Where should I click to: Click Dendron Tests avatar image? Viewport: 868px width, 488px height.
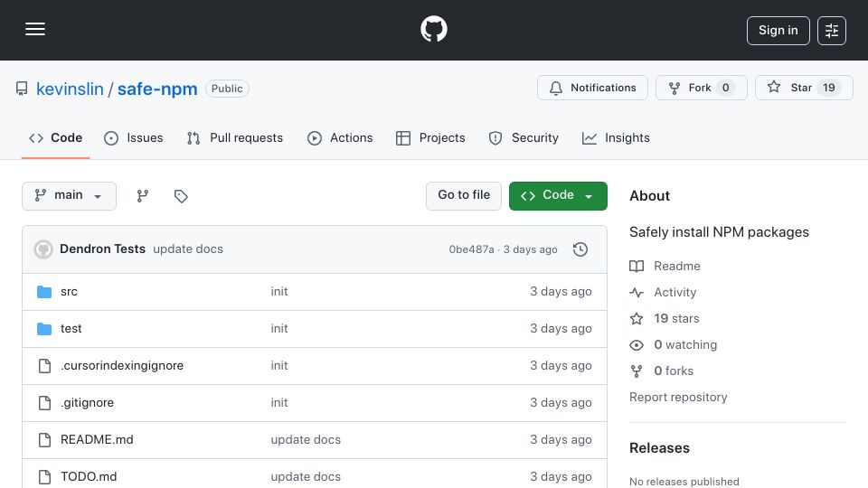[43, 249]
